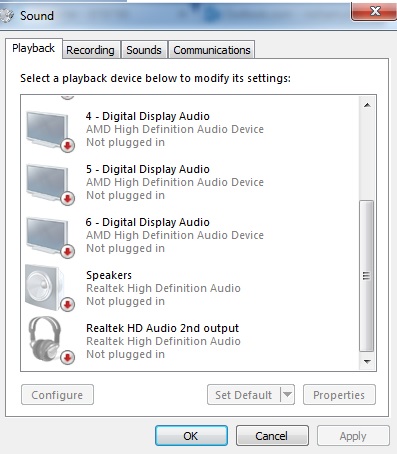Select 'Realtek HD Audio 2nd output' name
The image size is (397, 454).
point(163,328)
